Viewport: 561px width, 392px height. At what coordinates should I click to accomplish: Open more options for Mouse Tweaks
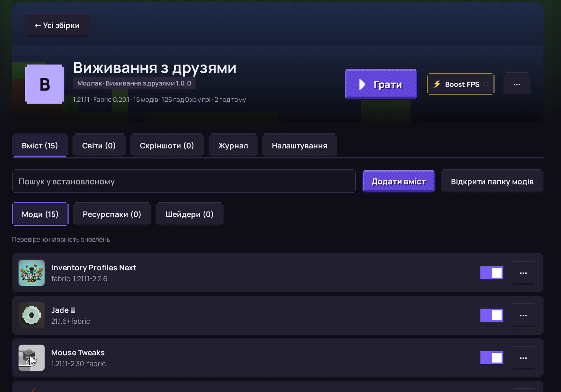[x=523, y=358]
